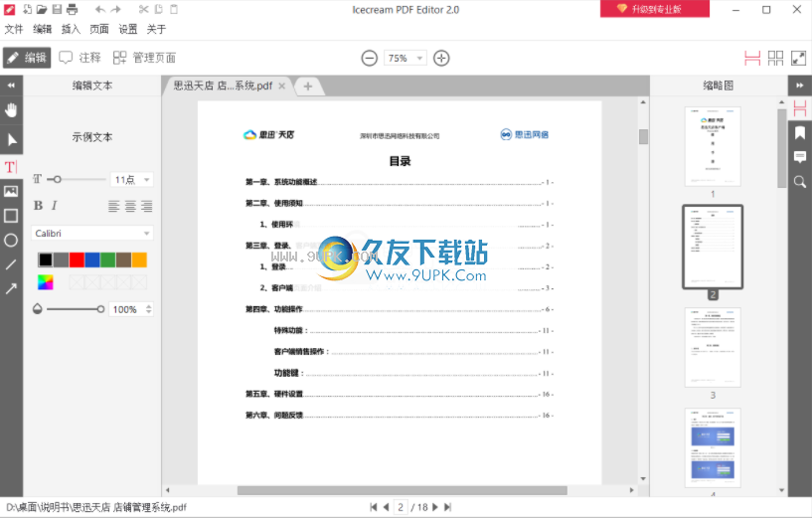Viewport: 812px width, 518px height.
Task: Open the bookmarks sidebar panel
Action: (800, 132)
